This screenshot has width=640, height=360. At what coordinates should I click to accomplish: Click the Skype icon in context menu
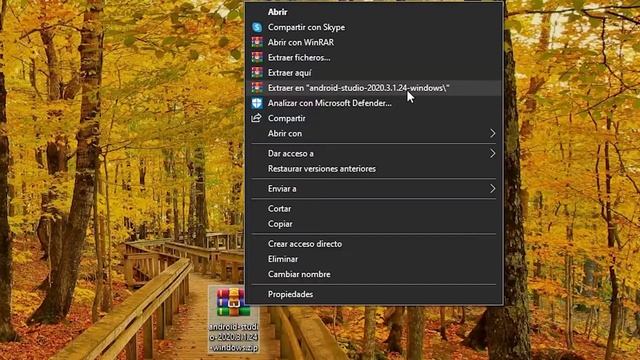pyautogui.click(x=257, y=27)
